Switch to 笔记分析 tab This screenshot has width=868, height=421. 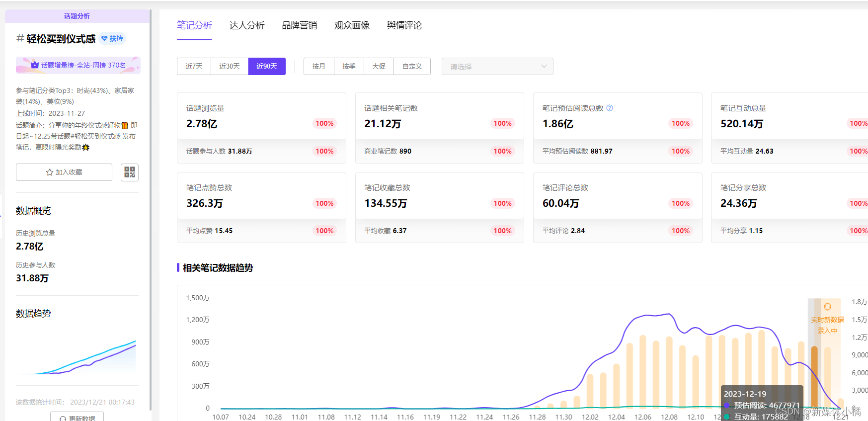pyautogui.click(x=194, y=25)
